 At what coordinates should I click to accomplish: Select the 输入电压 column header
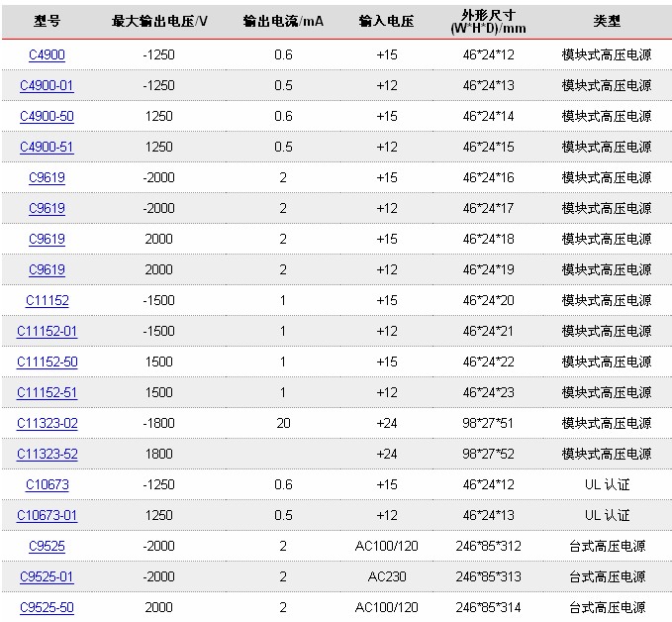[x=387, y=21]
